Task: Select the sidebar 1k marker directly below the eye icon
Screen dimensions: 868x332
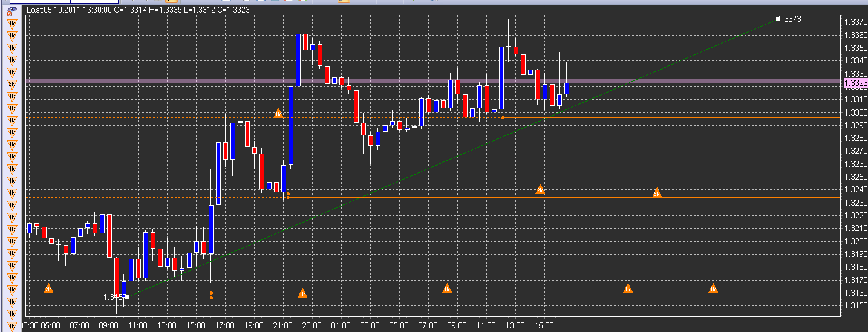Action: [11, 23]
